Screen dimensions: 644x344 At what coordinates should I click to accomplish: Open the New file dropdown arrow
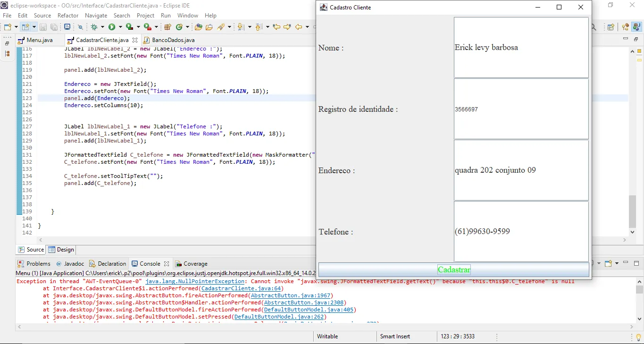pos(16,27)
